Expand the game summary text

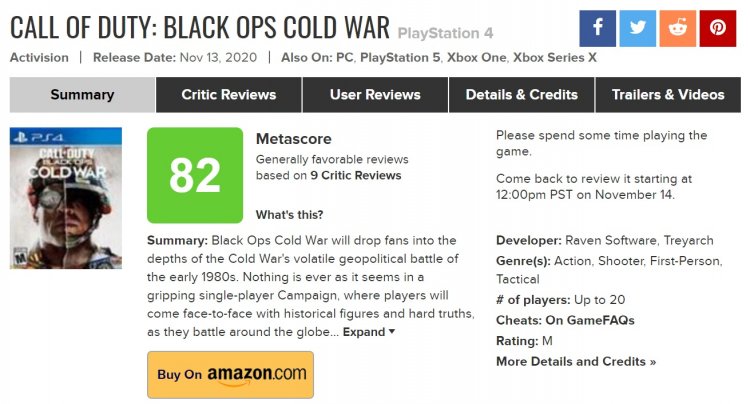[x=369, y=332]
